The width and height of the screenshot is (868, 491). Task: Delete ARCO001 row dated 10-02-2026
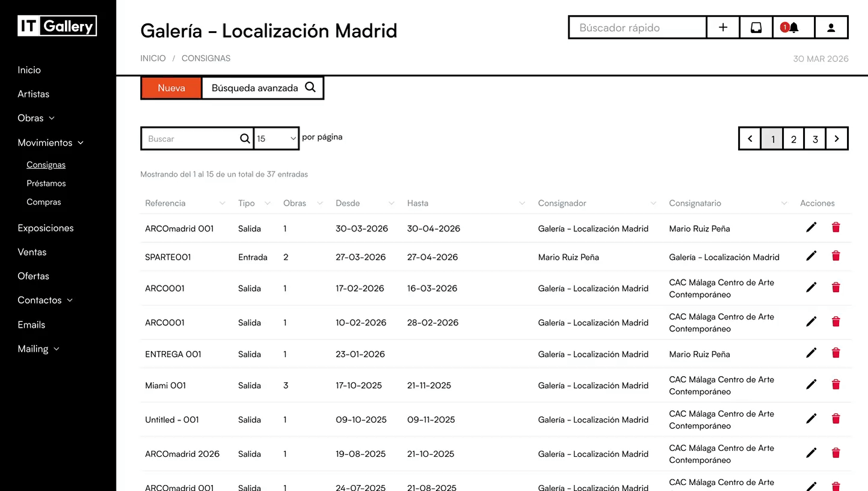point(836,322)
